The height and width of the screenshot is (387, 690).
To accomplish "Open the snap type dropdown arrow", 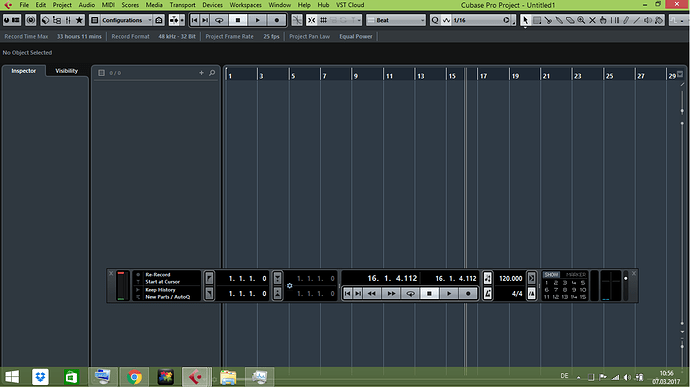I will (359, 20).
